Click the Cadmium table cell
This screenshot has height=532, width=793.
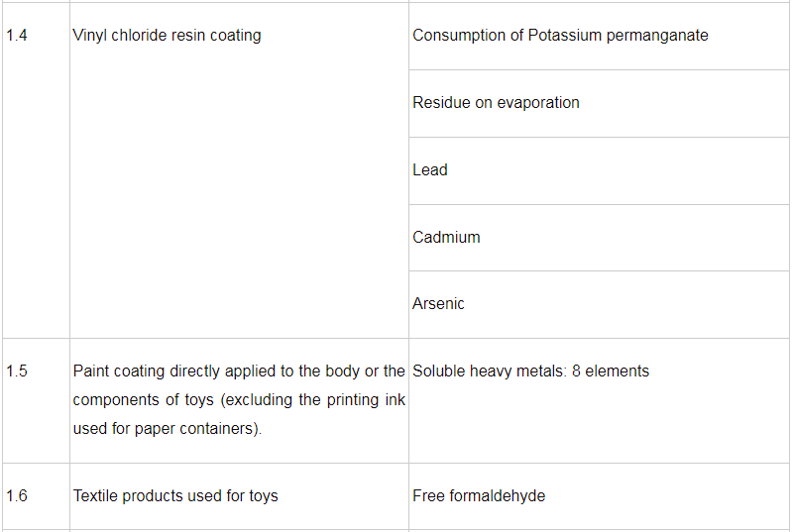pyautogui.click(x=446, y=238)
